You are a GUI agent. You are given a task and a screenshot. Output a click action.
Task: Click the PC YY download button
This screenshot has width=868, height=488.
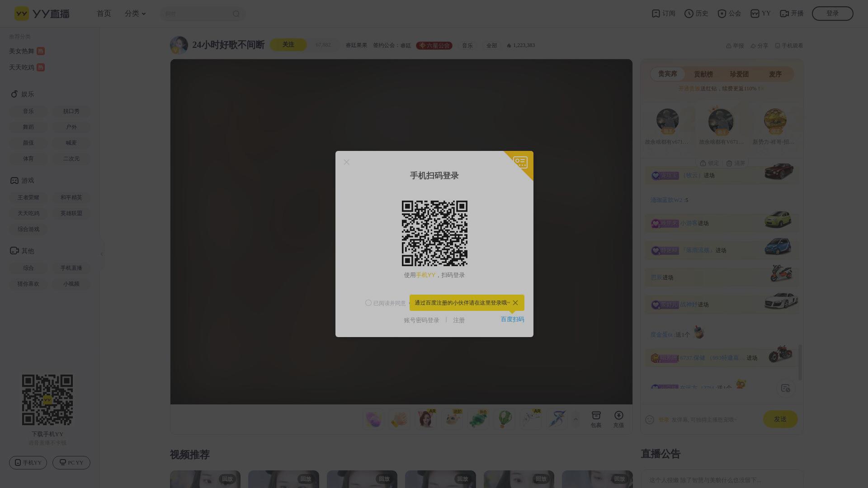[71, 463]
